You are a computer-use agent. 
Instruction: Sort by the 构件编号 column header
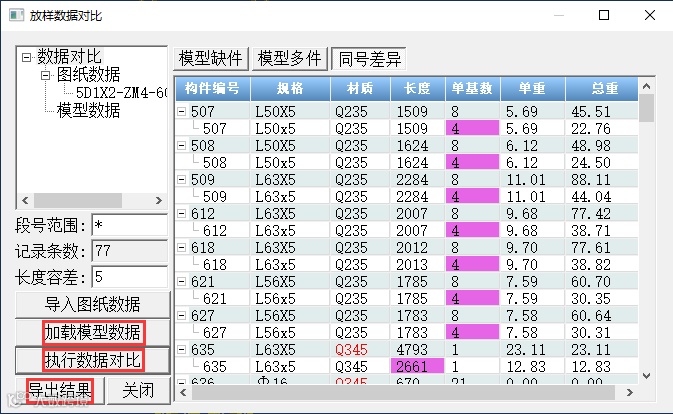tap(212, 88)
